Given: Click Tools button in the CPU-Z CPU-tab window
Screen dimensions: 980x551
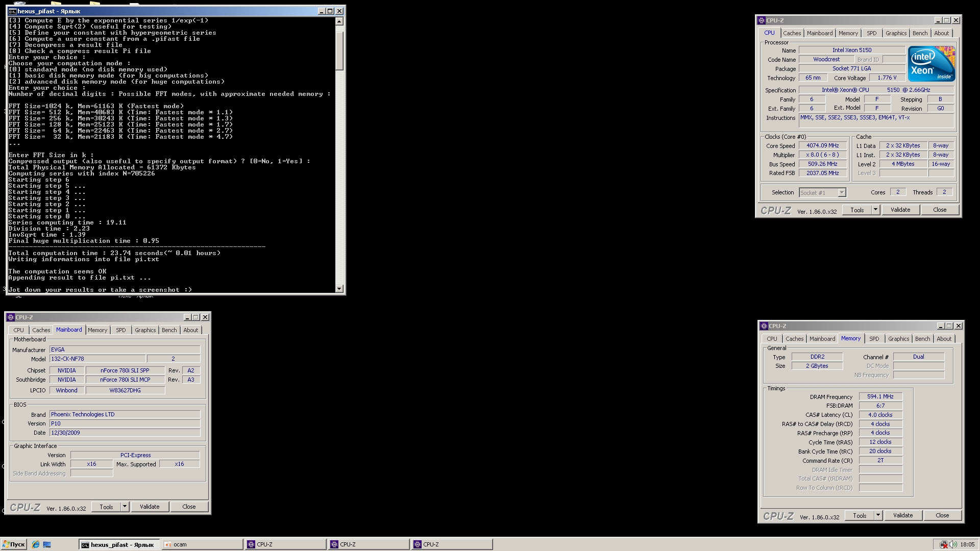Looking at the screenshot, I should [857, 210].
